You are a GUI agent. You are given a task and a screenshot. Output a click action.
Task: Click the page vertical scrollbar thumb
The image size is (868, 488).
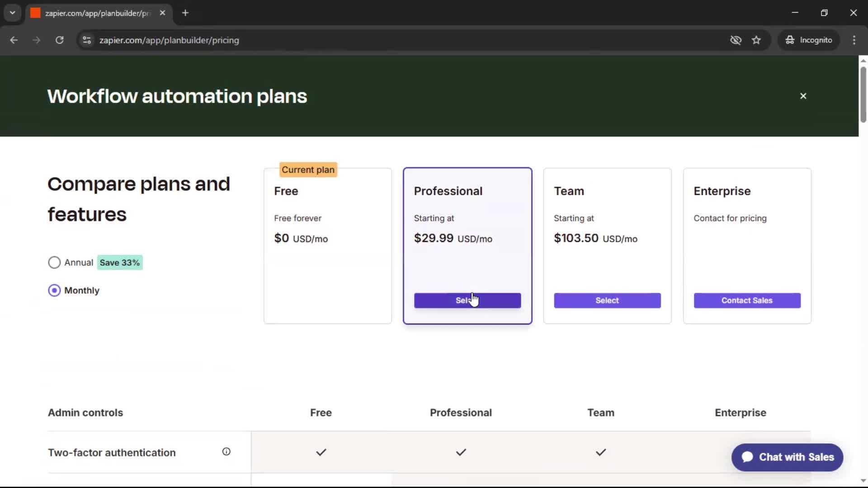pyautogui.click(x=863, y=94)
